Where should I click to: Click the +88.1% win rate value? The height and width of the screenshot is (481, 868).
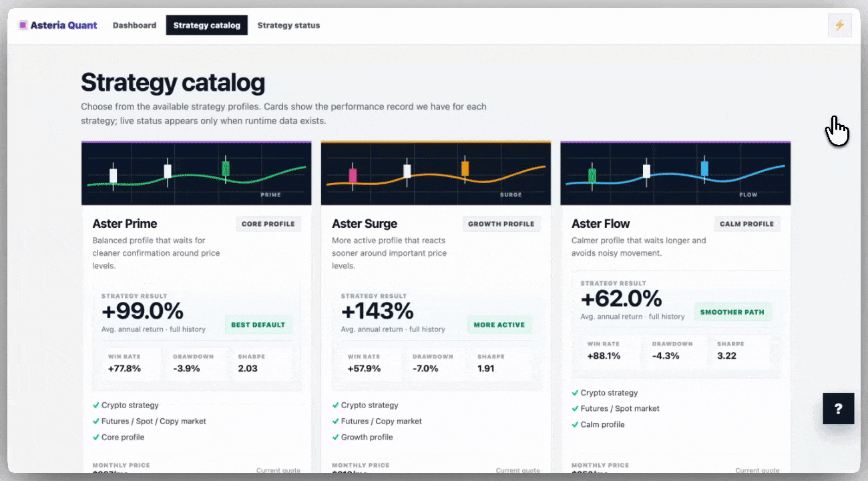coord(604,355)
